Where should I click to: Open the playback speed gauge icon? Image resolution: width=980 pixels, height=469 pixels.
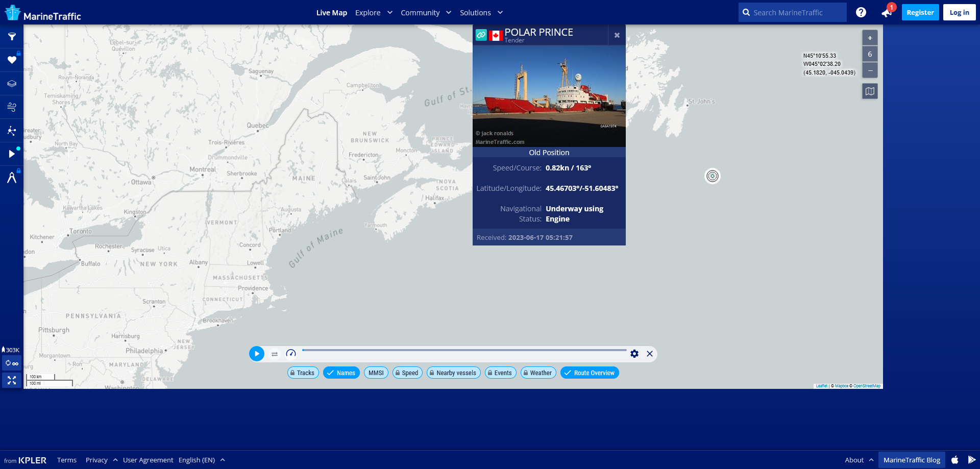point(291,354)
